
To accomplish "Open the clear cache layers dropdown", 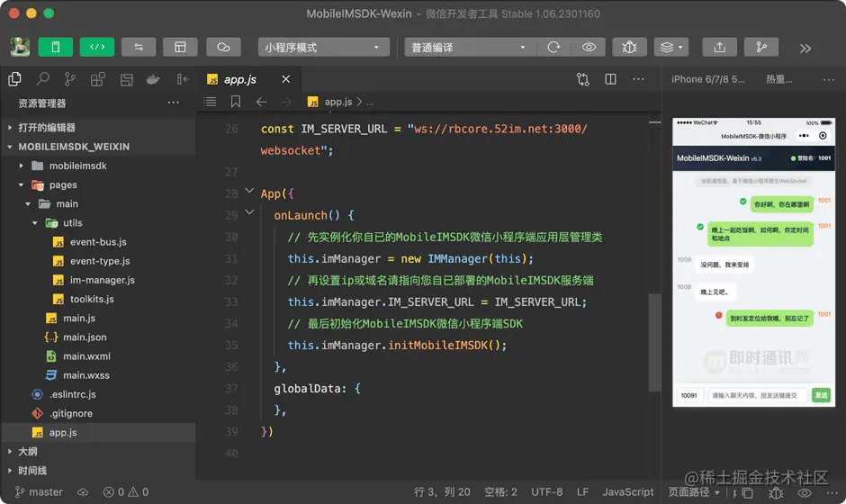I will (x=671, y=48).
